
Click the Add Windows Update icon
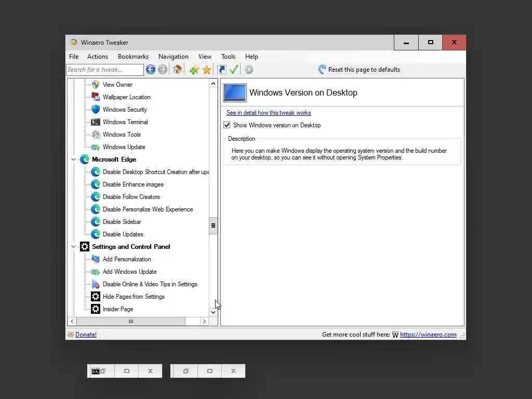point(96,272)
